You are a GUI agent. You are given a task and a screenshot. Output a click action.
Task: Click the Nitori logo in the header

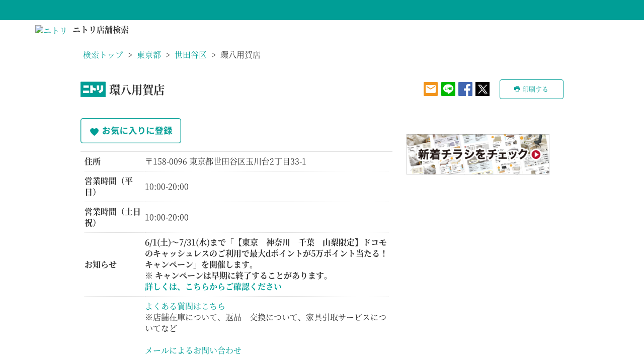click(51, 30)
